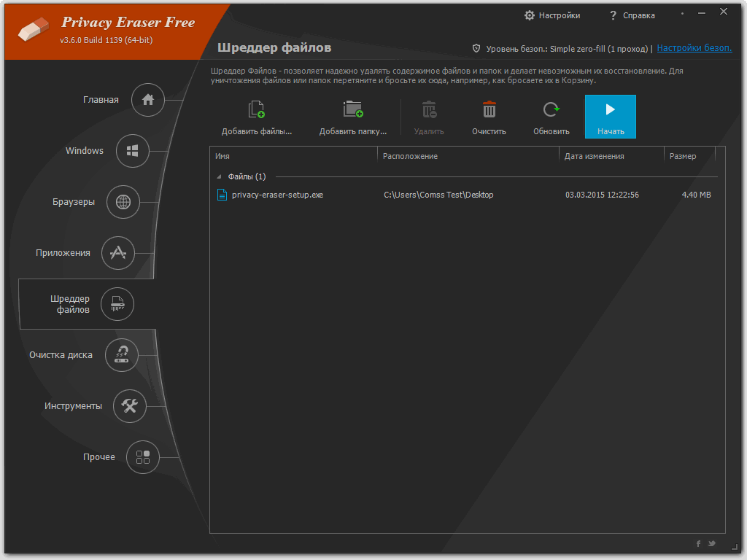This screenshot has width=747, height=560.
Task: Open the Настройки безоп. link
Action: click(x=694, y=48)
